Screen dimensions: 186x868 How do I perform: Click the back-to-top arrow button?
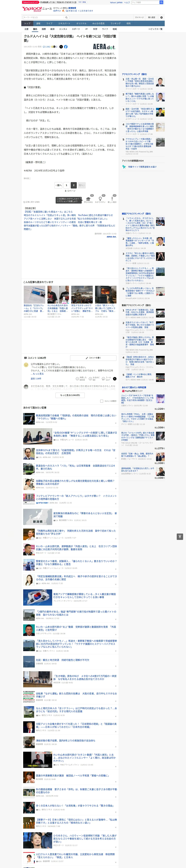click(180, 537)
